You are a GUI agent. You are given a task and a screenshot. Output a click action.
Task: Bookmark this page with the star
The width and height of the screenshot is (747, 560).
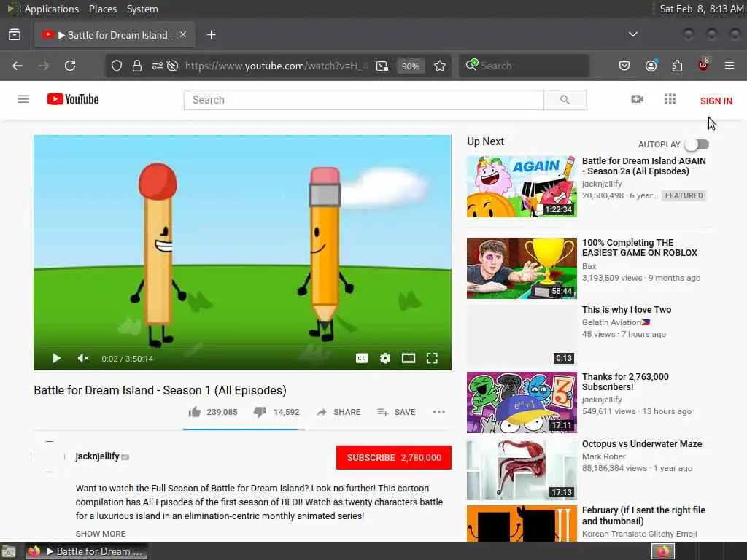coord(440,66)
